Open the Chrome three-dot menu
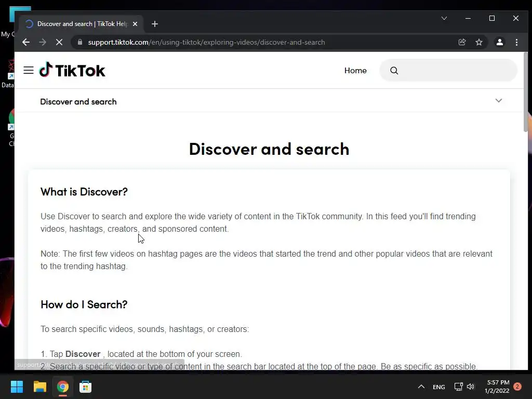532x399 pixels. 516,42
